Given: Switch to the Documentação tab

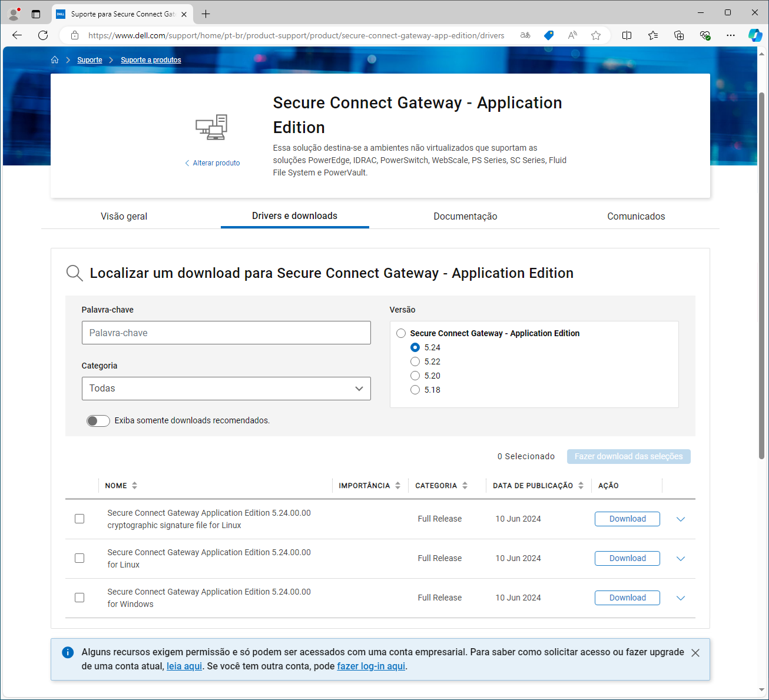Looking at the screenshot, I should point(465,216).
